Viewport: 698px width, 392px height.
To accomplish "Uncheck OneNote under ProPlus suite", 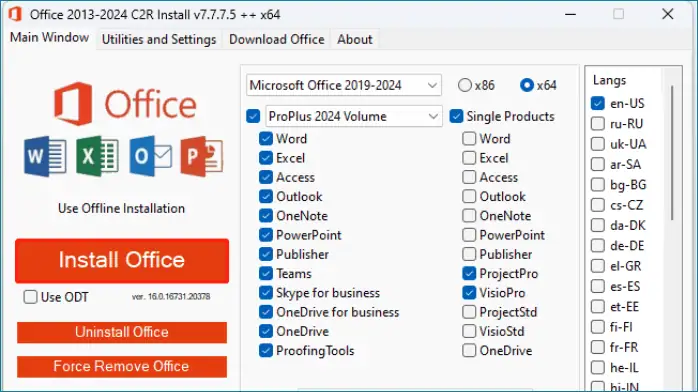I will pyautogui.click(x=266, y=216).
